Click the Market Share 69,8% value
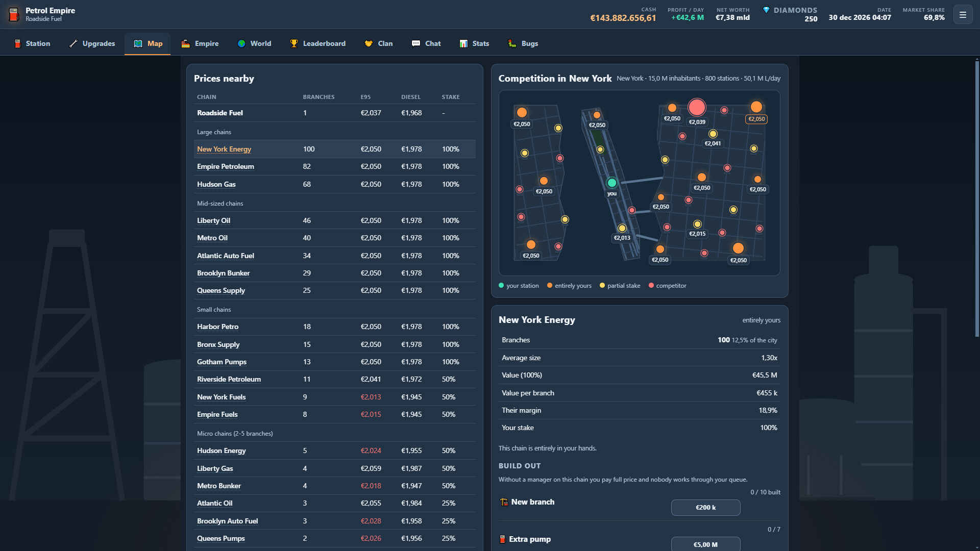Screen dimensions: 980x551 point(934,18)
